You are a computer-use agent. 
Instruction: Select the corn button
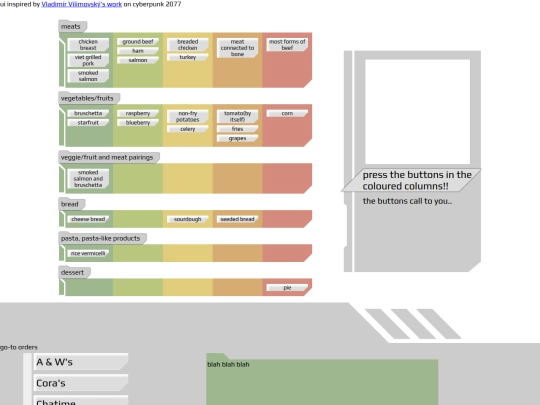287,113
